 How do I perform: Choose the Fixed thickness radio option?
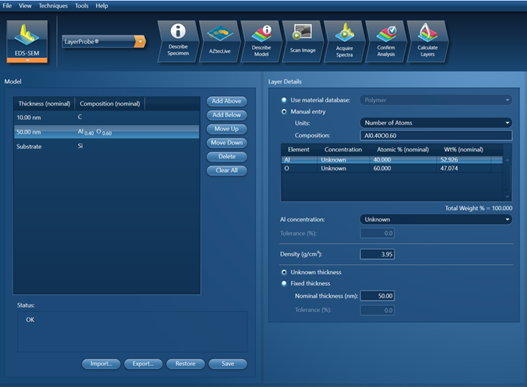click(284, 283)
